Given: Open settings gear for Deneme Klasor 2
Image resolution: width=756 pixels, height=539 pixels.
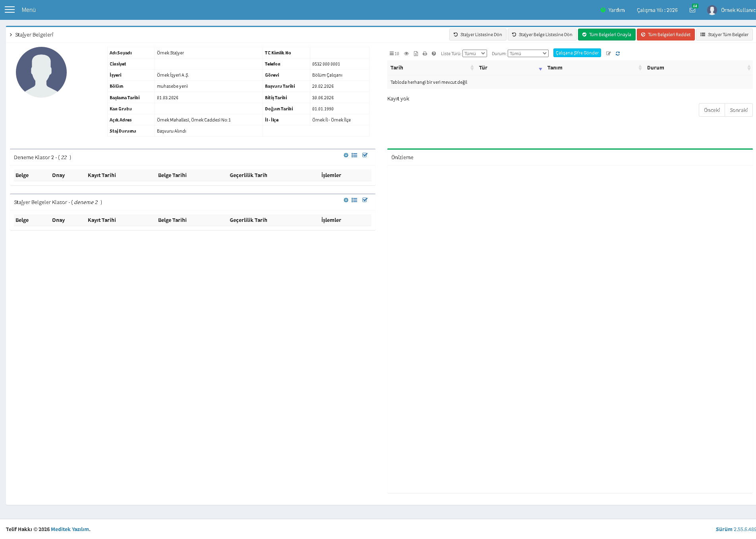Looking at the screenshot, I should click(x=346, y=155).
